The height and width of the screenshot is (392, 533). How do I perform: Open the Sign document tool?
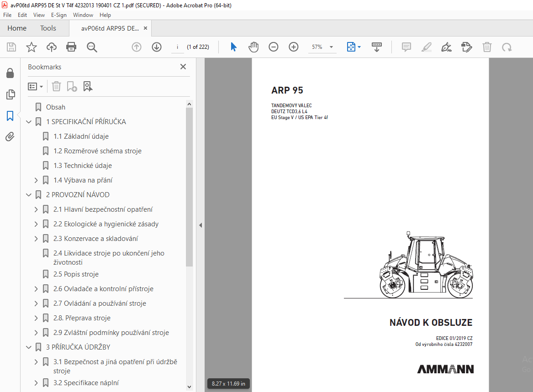point(446,47)
